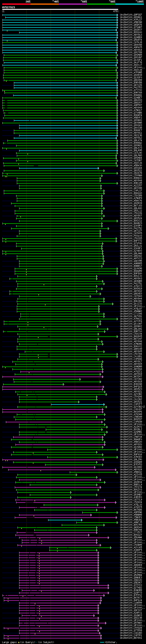The height and width of the screenshot is (644, 146).
Task: Click the UniRef100_Q2ABE6 label
Action: click(131, 37)
